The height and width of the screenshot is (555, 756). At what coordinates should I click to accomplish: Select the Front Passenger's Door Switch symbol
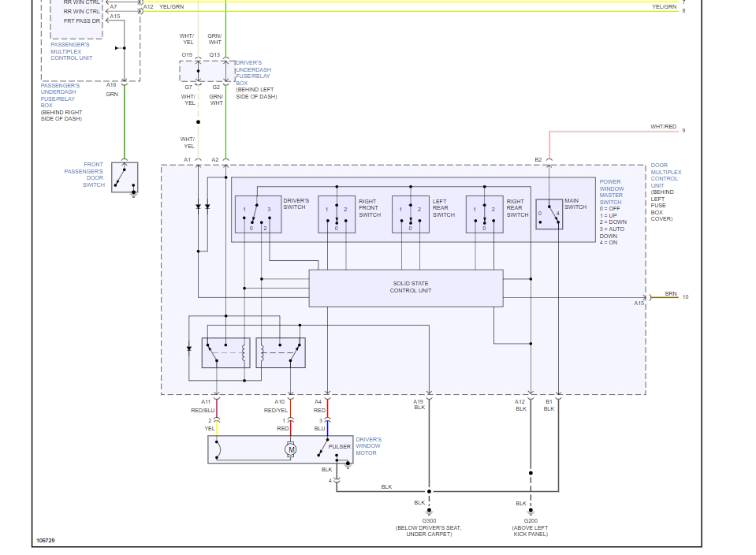125,177
